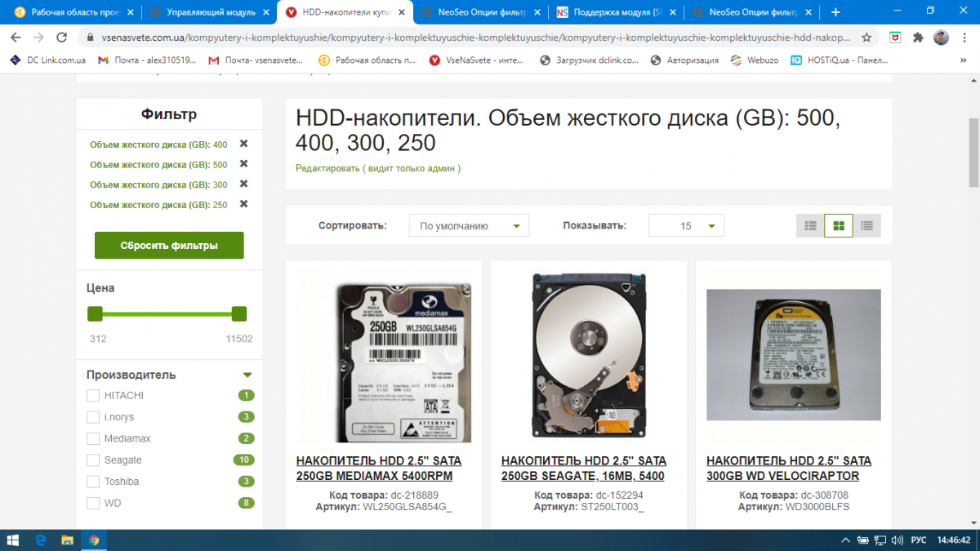Open Загрузчик dclink bookmark
Viewport: 980px width, 551px height.
coord(590,60)
